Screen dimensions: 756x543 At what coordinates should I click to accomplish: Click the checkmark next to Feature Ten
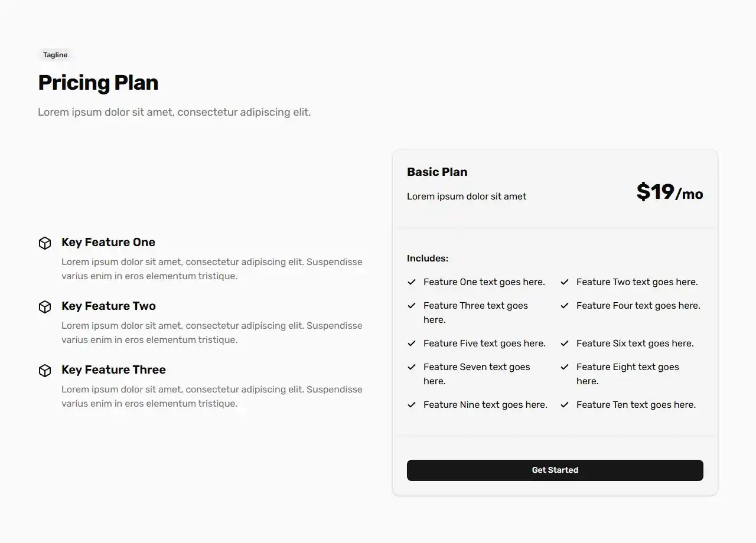565,405
